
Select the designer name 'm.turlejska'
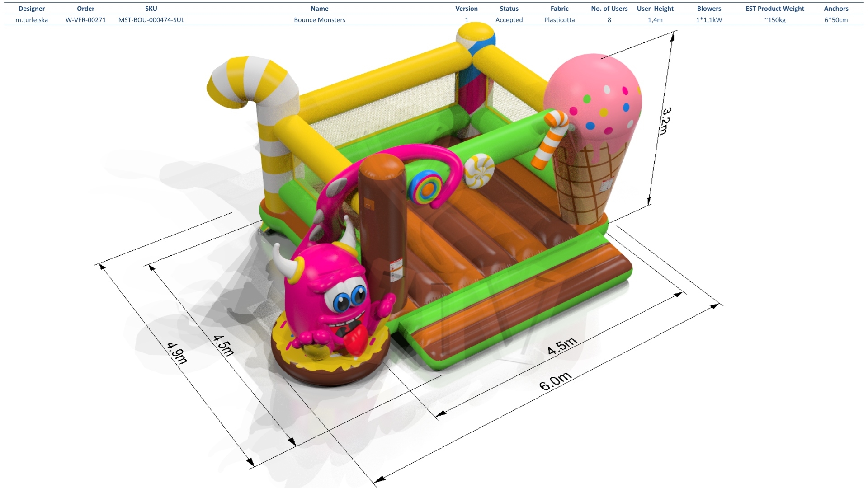click(32, 20)
